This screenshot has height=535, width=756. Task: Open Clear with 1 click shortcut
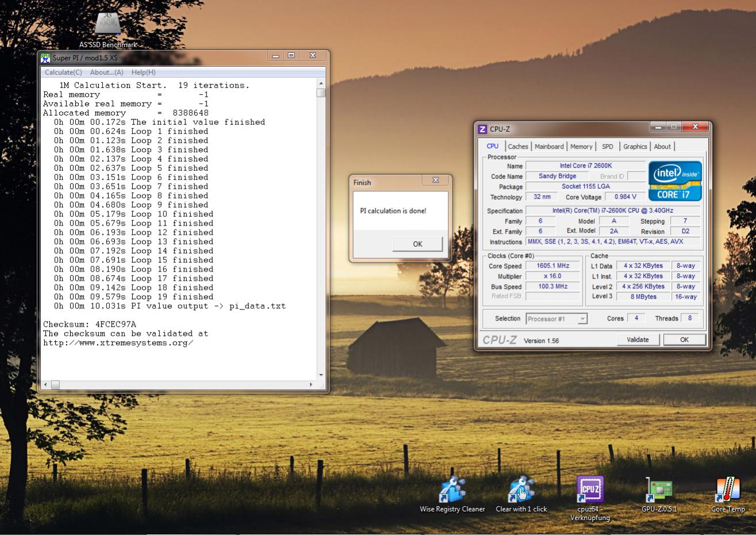pyautogui.click(x=521, y=495)
